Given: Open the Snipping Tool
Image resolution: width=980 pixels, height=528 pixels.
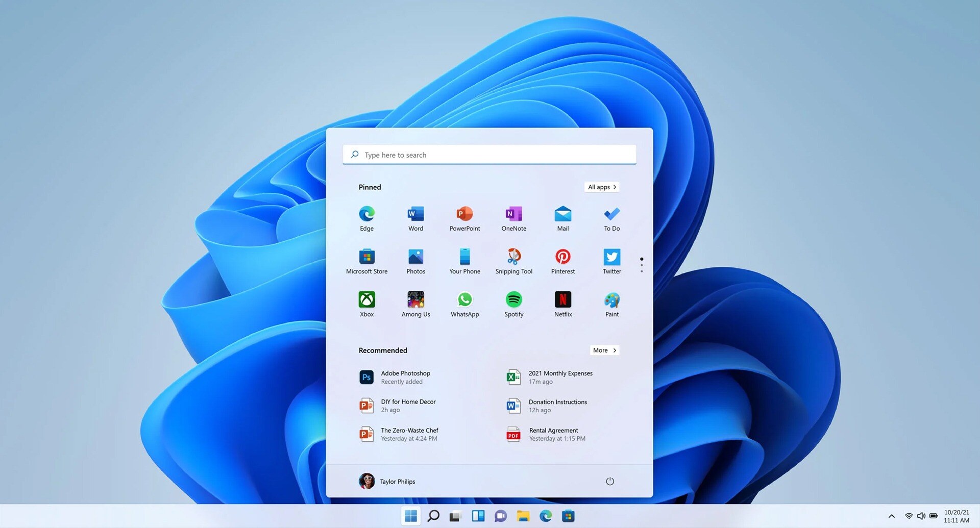Looking at the screenshot, I should (x=513, y=261).
